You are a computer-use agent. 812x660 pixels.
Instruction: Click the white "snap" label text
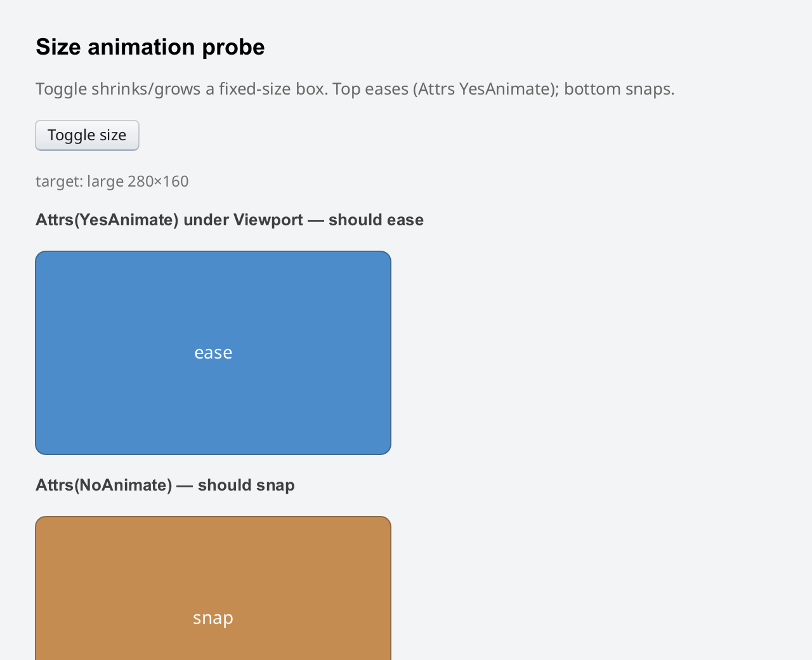pyautogui.click(x=213, y=618)
